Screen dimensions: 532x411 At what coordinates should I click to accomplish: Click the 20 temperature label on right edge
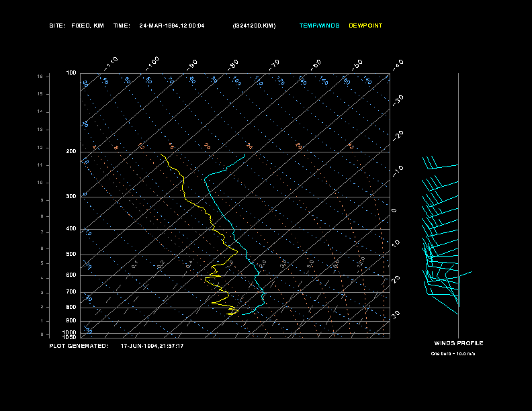396,279
